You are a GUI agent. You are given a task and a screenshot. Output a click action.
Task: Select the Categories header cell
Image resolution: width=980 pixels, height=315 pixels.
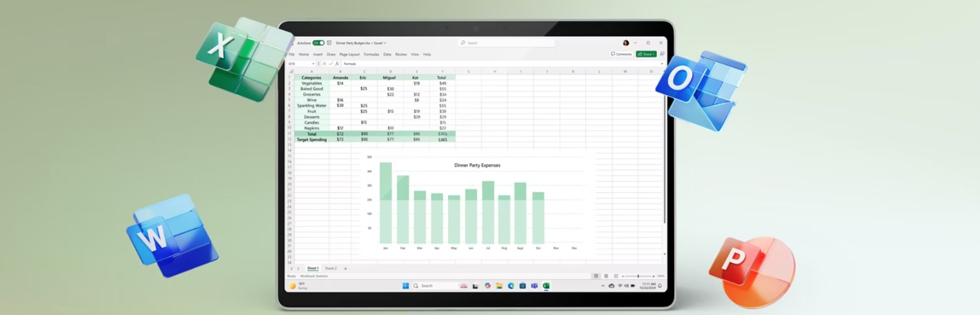click(x=312, y=77)
